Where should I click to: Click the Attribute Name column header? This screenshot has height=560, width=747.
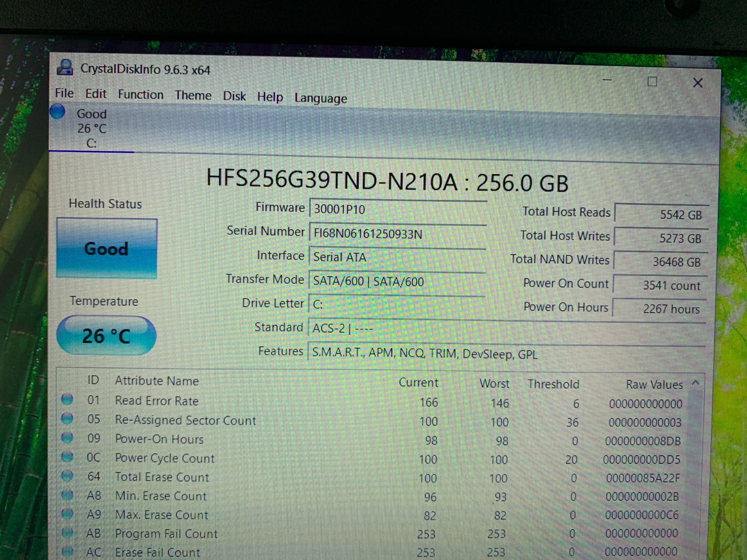coord(157,381)
